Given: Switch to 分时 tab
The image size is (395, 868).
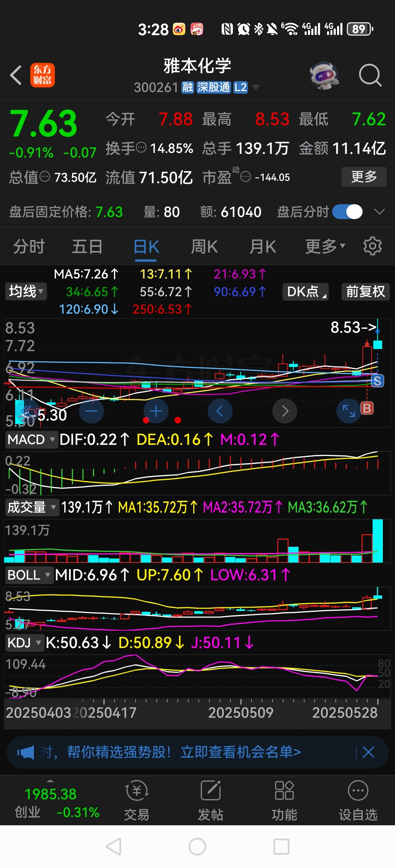Looking at the screenshot, I should click(x=29, y=246).
